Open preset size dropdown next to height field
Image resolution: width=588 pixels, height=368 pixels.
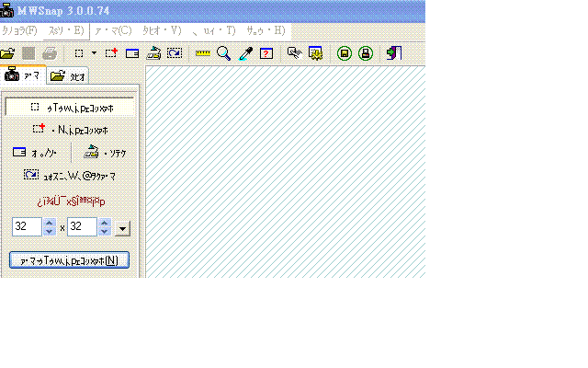(122, 228)
